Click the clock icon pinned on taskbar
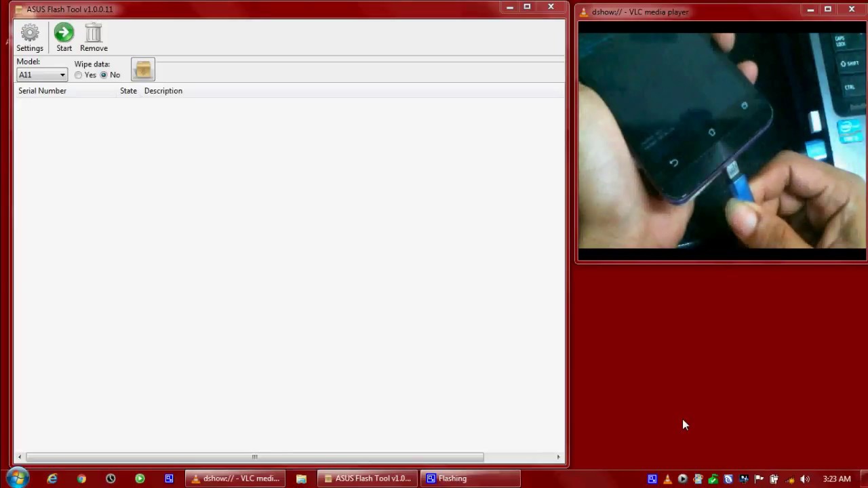The height and width of the screenshot is (488, 868). [x=111, y=479]
